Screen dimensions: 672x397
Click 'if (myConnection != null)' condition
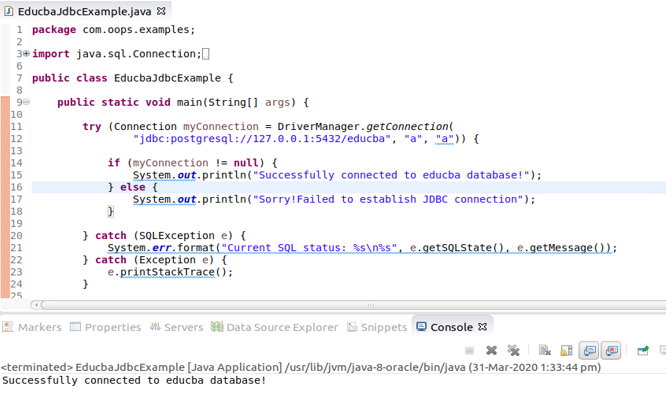click(x=186, y=163)
